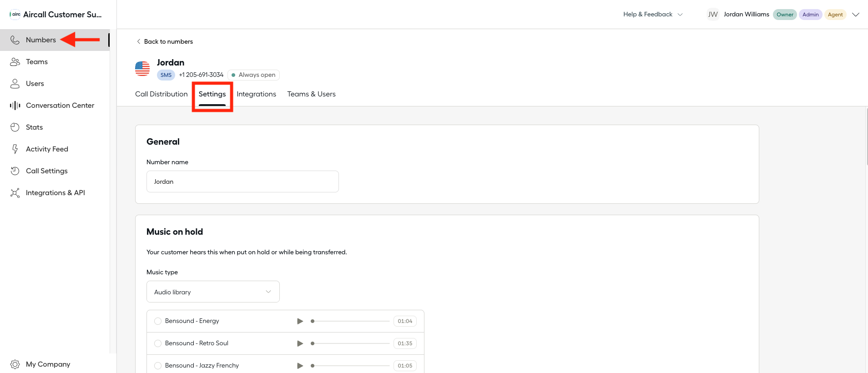Play the Bensound - Retro Soul track
Viewport: 868px width, 373px height.
click(x=300, y=343)
